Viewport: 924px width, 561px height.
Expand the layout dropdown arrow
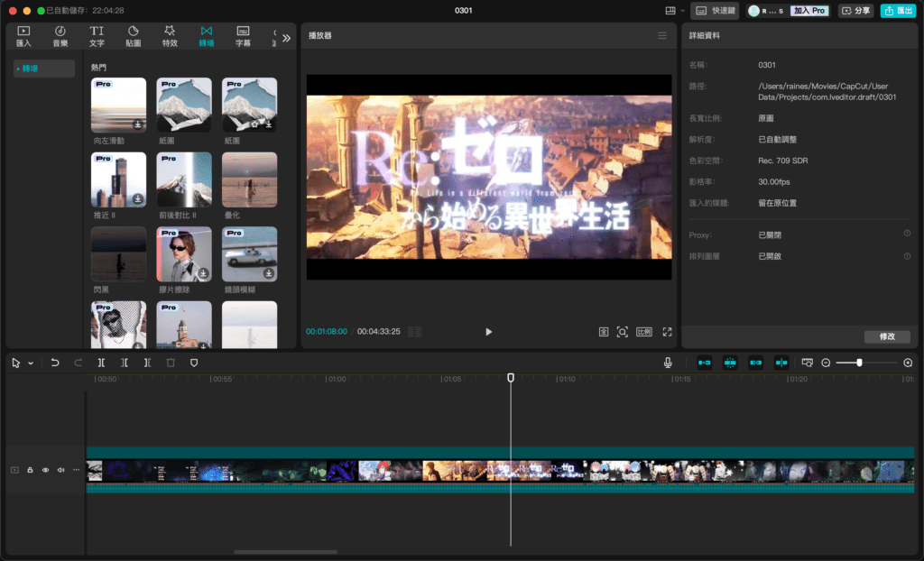coord(683,11)
